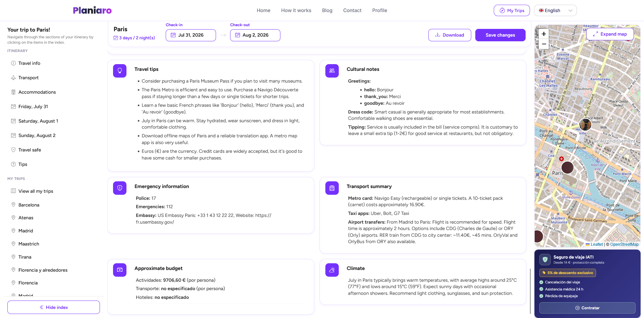The height and width of the screenshot is (318, 644).
Task: Click the Tips question mark icon
Action: (x=13, y=164)
